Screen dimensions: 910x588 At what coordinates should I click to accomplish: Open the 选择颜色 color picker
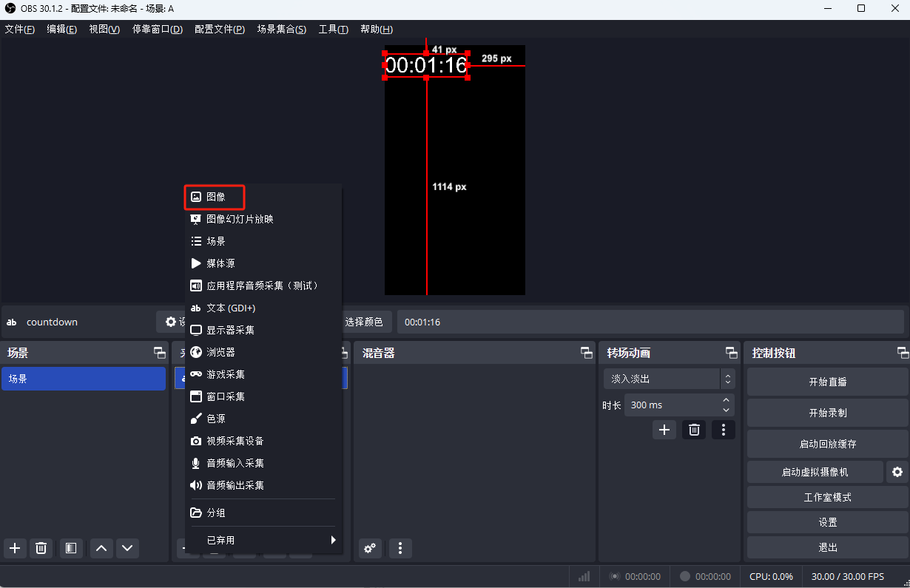click(x=365, y=322)
